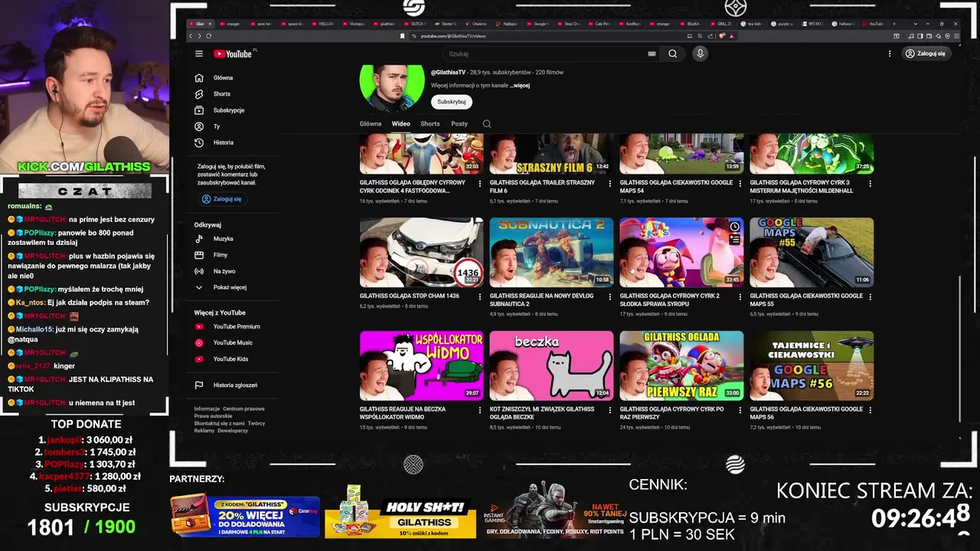Viewport: 980px width, 551px height.
Task: Switch to the channel Posty tab
Action: 459,124
